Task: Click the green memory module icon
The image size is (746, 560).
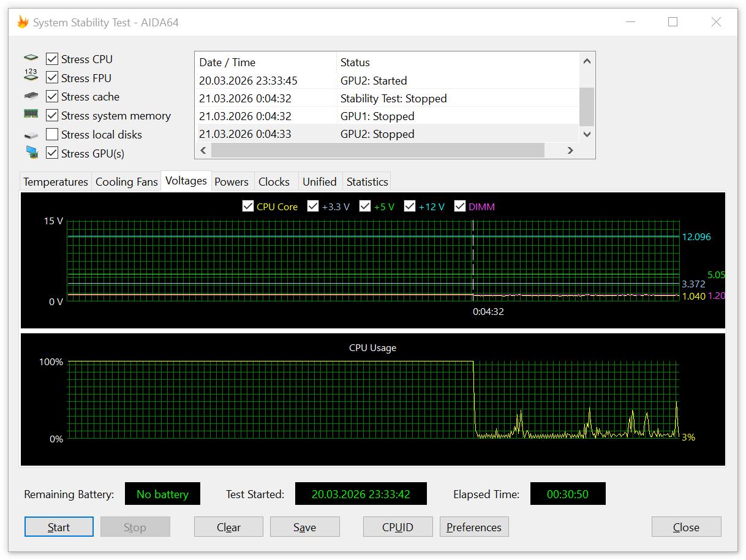Action: coord(31,114)
